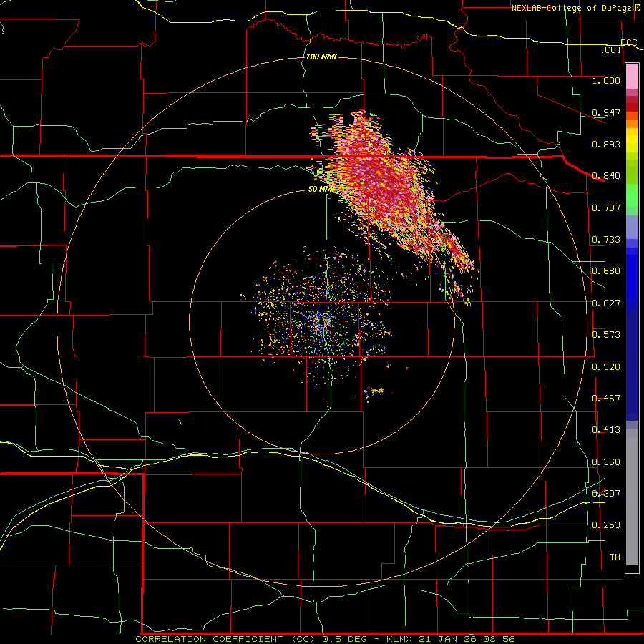The image size is (644, 644).
Task: Click the 0.360 scale value
Action: coord(606,462)
